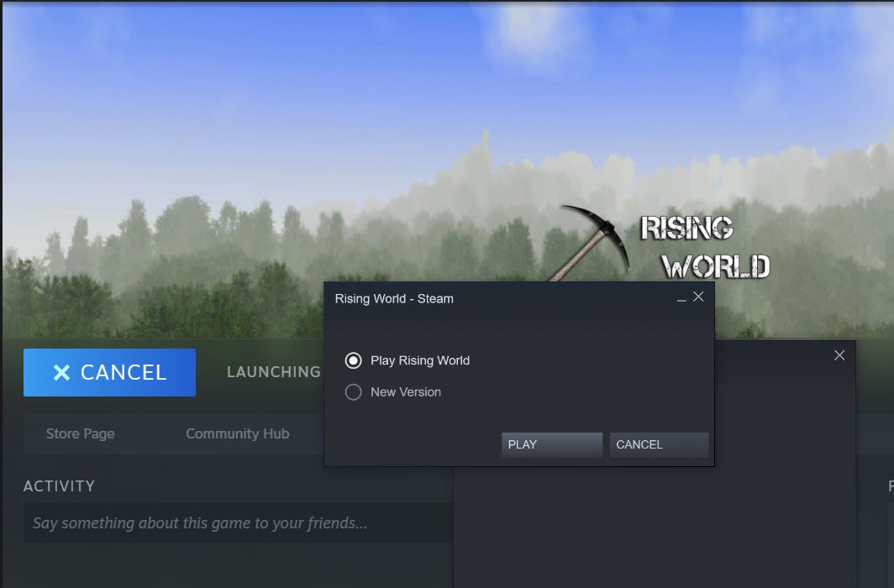The height and width of the screenshot is (588, 894).
Task: Open the Store Page tab
Action: click(80, 433)
